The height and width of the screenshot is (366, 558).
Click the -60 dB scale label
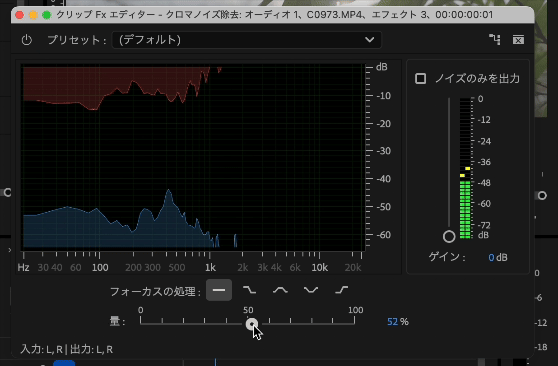tap(383, 235)
